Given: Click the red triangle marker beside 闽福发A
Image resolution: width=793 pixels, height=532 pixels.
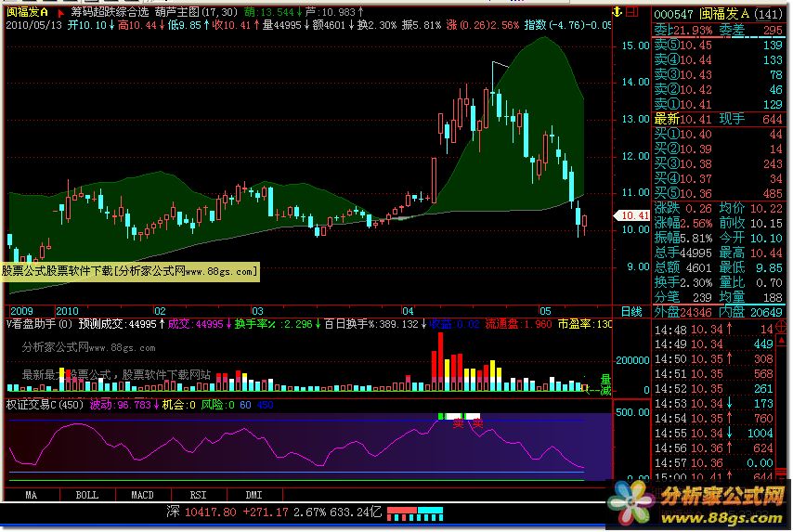Looking at the screenshot, I should [x=61, y=13].
